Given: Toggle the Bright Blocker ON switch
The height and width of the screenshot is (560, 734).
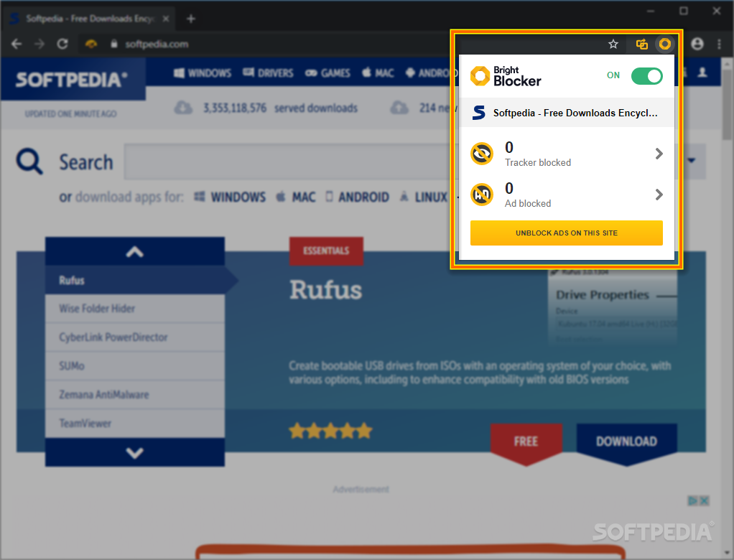Looking at the screenshot, I should tap(646, 76).
